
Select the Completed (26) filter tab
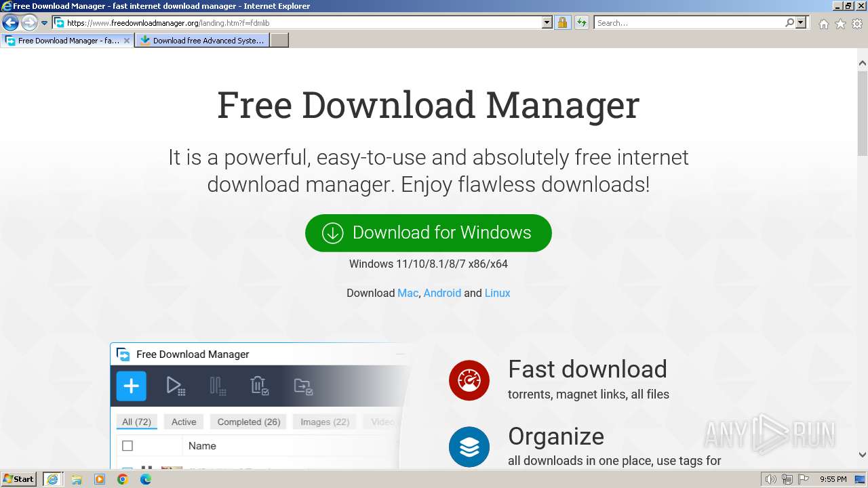coord(249,422)
